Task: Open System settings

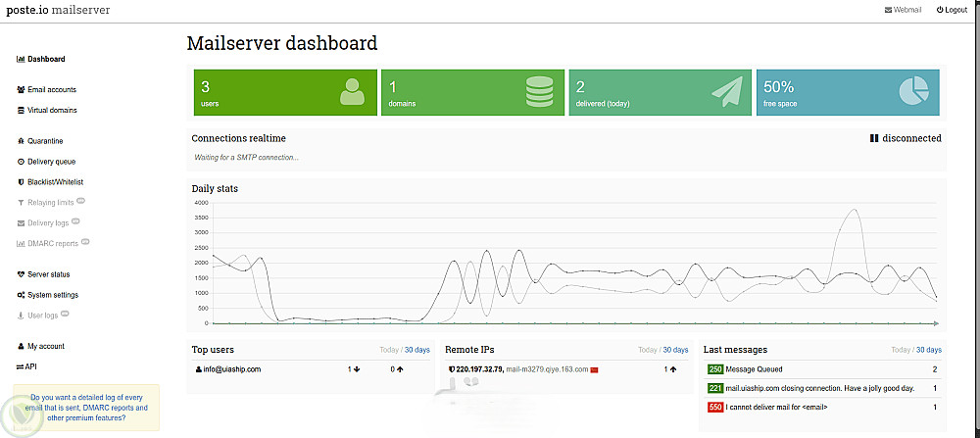Action: tap(48, 295)
